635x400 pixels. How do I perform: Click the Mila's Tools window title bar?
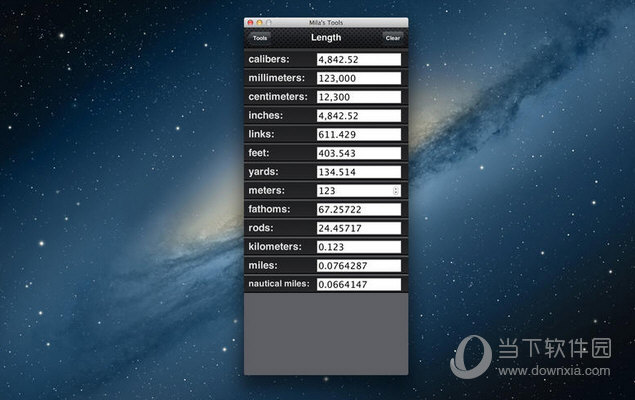click(x=326, y=23)
